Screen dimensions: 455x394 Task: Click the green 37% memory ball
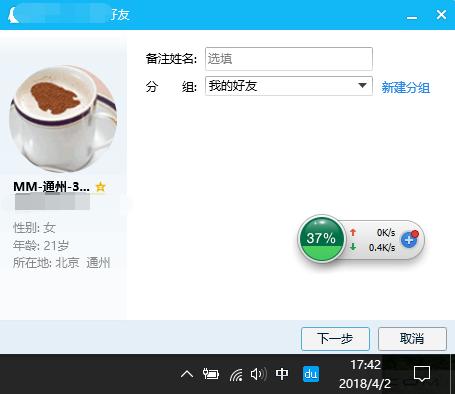pyautogui.click(x=321, y=238)
